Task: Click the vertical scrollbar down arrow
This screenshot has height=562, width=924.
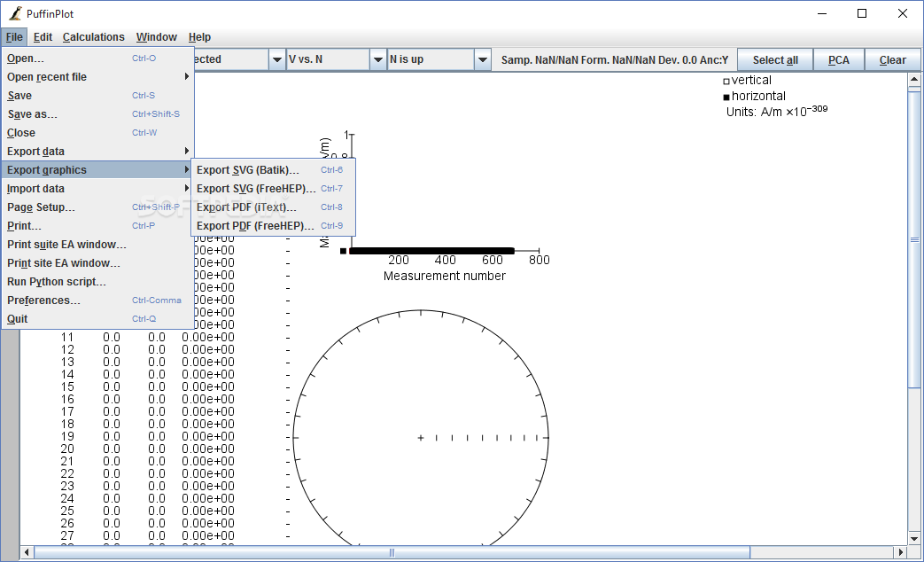Action: point(914,538)
